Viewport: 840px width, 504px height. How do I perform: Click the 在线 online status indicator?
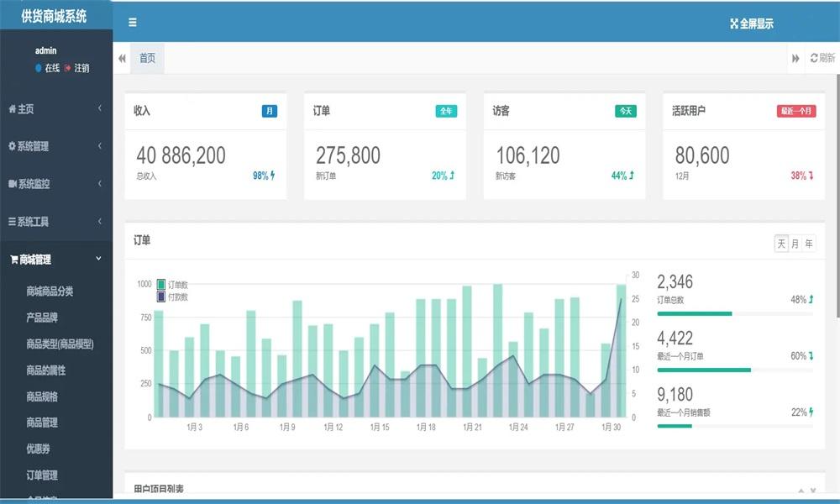click(47, 68)
